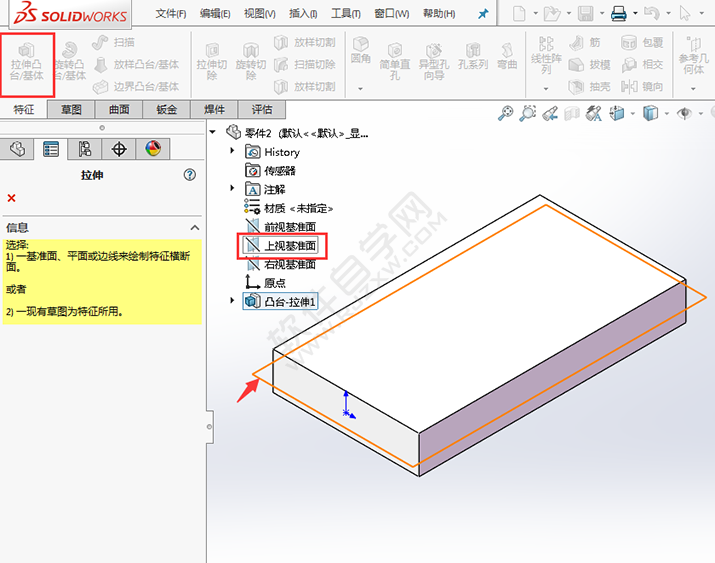Open the DimXpertManager tab
715x563 pixels.
[x=119, y=149]
